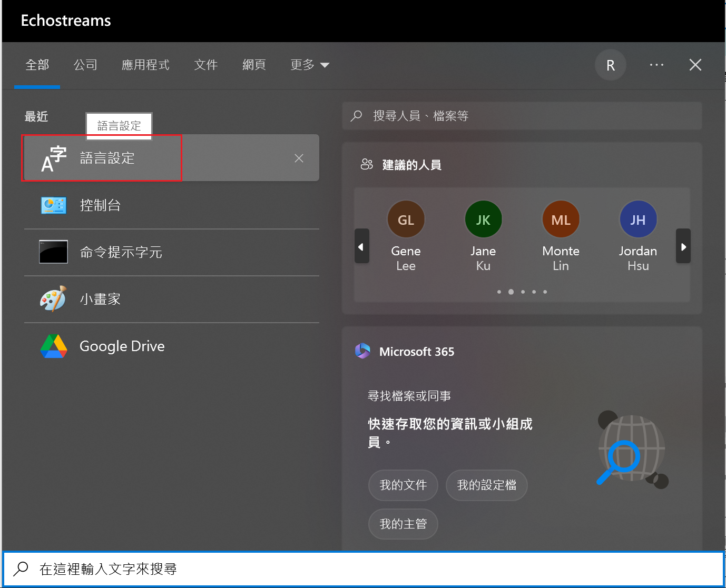Switch to the 應用程式 tab

coord(145,65)
